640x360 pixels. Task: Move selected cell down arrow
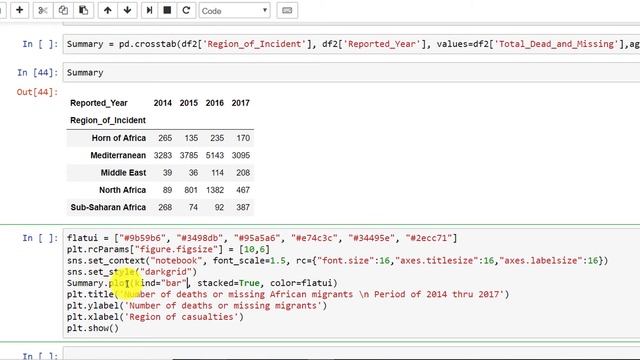[127, 10]
